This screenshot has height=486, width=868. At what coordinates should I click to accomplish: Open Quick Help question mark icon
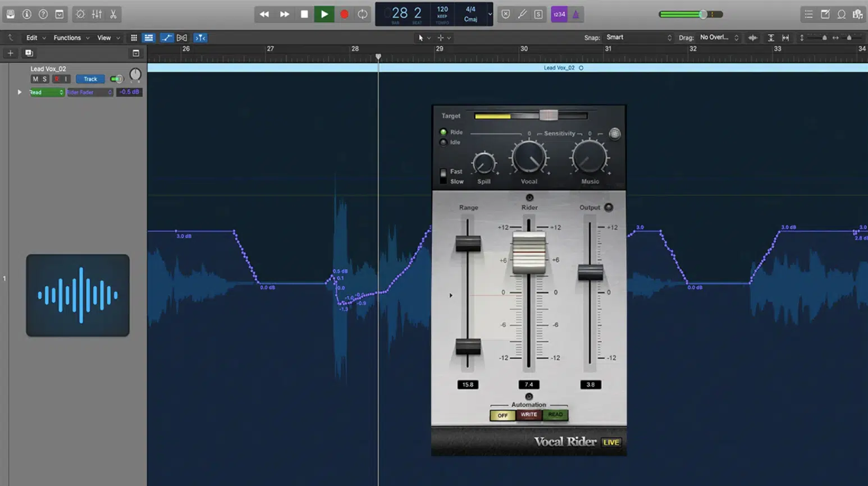pos(43,14)
